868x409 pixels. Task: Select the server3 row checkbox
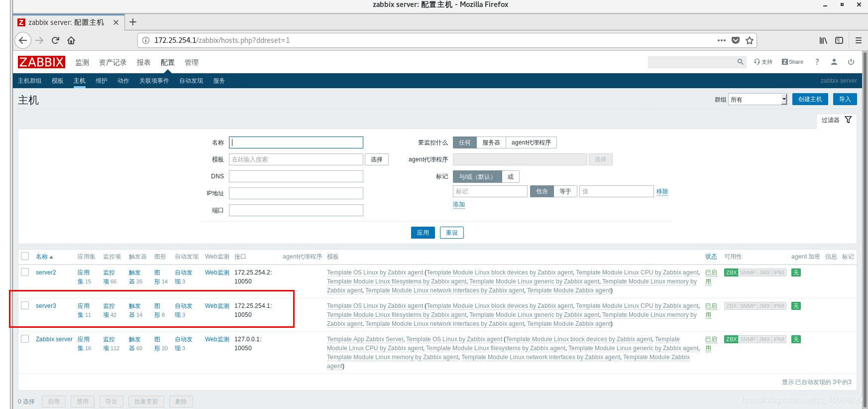coord(25,305)
